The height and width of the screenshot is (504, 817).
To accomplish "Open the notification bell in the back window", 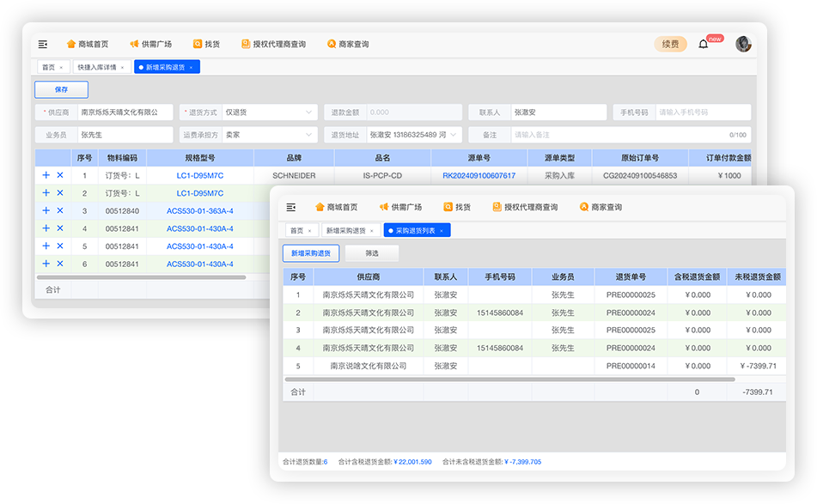I will [704, 44].
